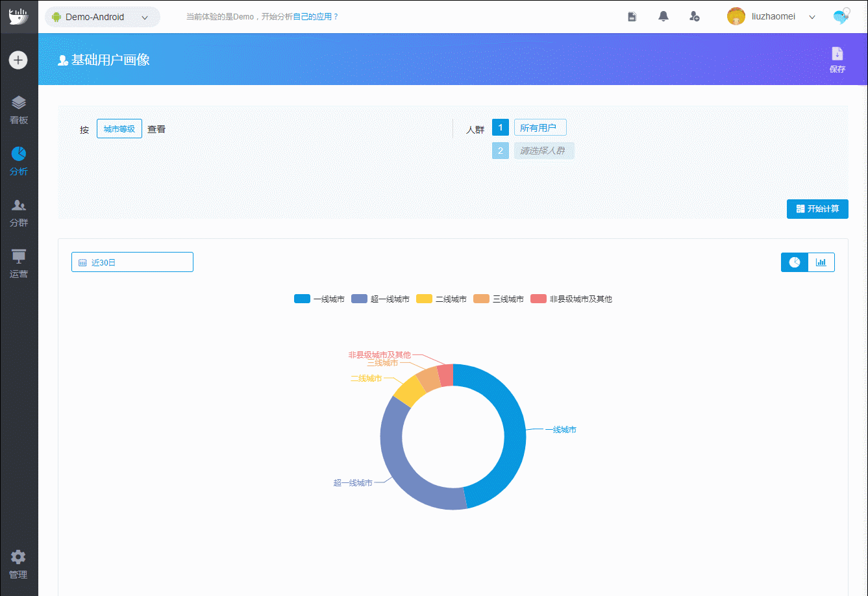Open the 运营 operations section
Viewport: 868px width, 596px height.
coord(19,264)
